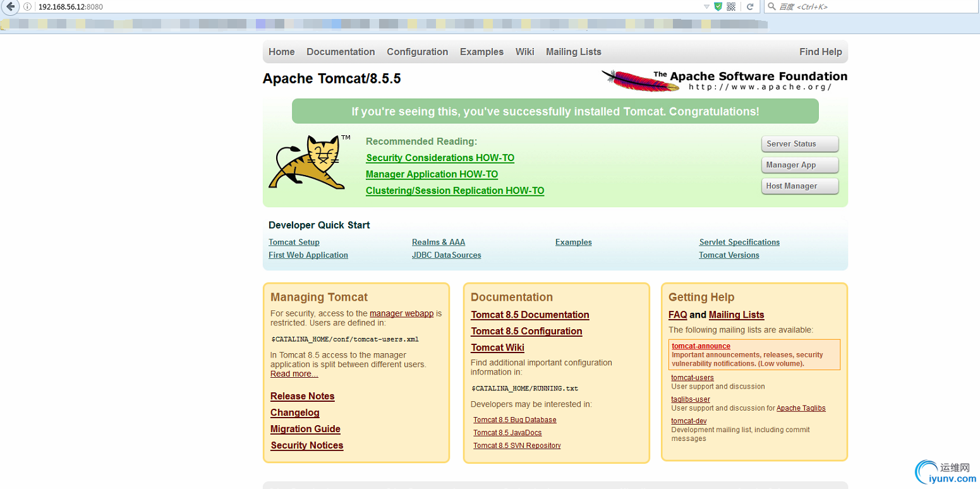
Task: Open Examples link under Developer Quick Start
Action: click(x=574, y=243)
